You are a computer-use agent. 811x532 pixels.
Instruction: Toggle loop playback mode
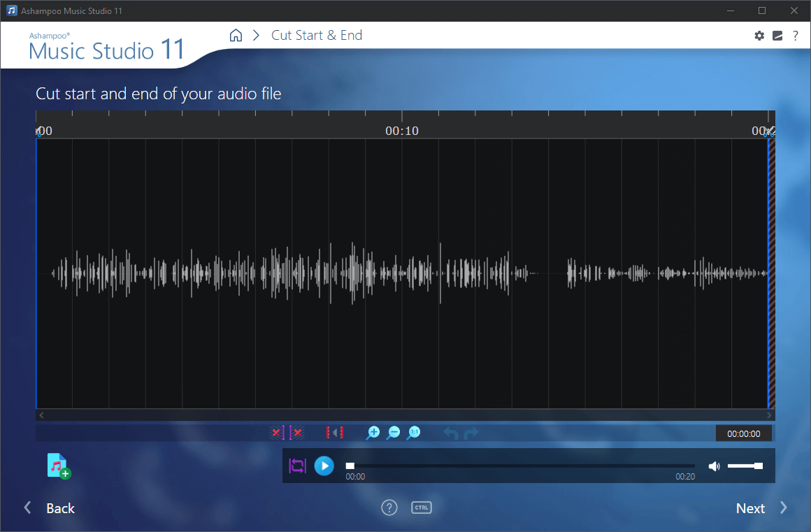point(297,466)
